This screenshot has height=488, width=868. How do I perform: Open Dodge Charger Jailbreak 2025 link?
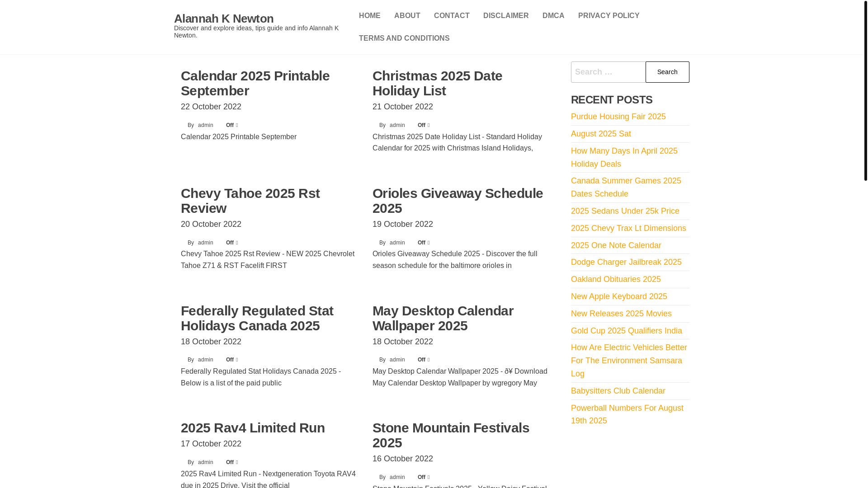tap(626, 262)
